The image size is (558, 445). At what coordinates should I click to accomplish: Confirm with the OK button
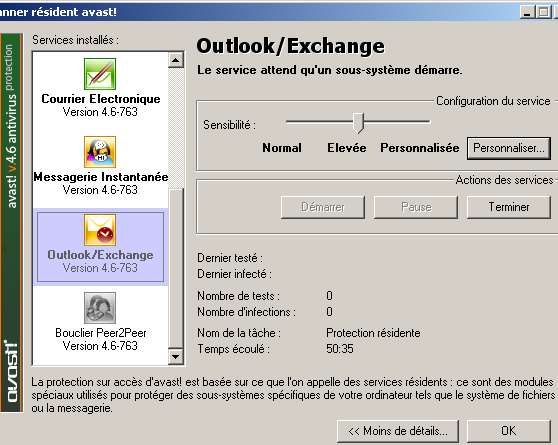[x=509, y=431]
